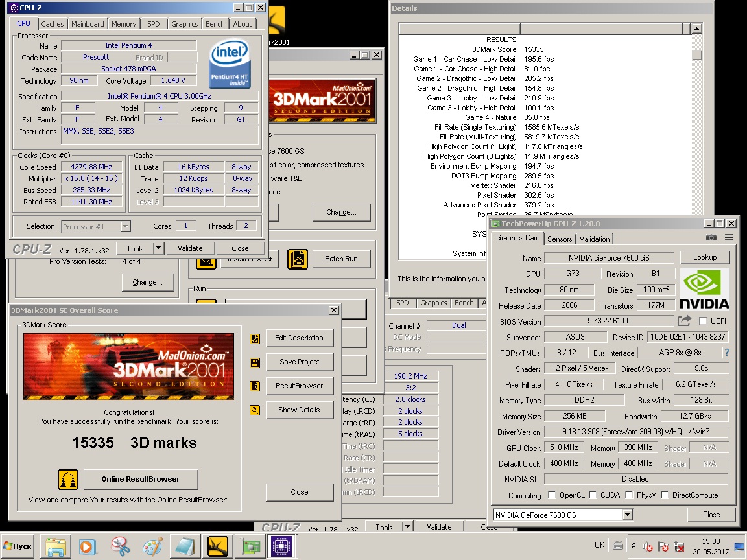Viewport: 747px width, 560px height.
Task: Open the UK language indicator
Action: [599, 545]
